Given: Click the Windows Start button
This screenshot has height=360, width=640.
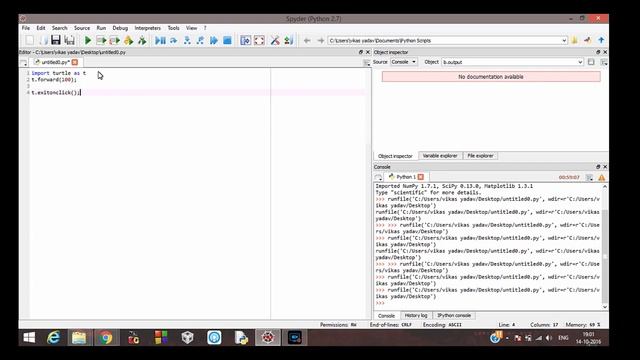Looking at the screenshot, I should tap(29, 338).
